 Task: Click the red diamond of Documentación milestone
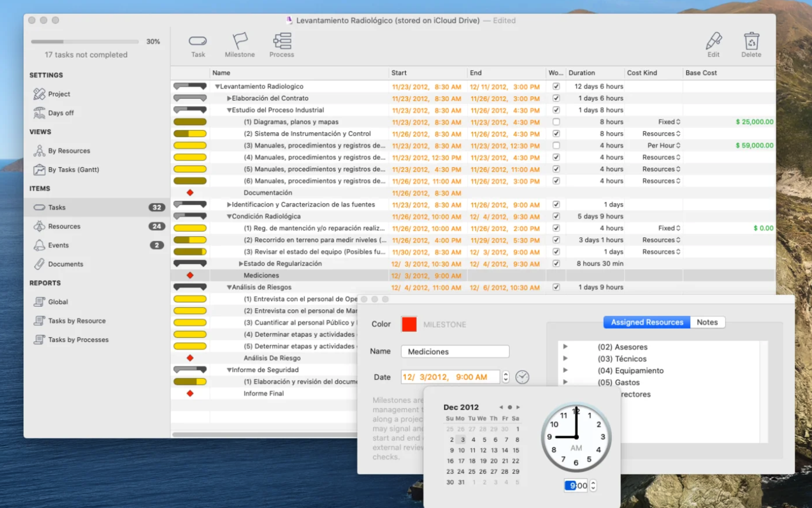pyautogui.click(x=190, y=193)
